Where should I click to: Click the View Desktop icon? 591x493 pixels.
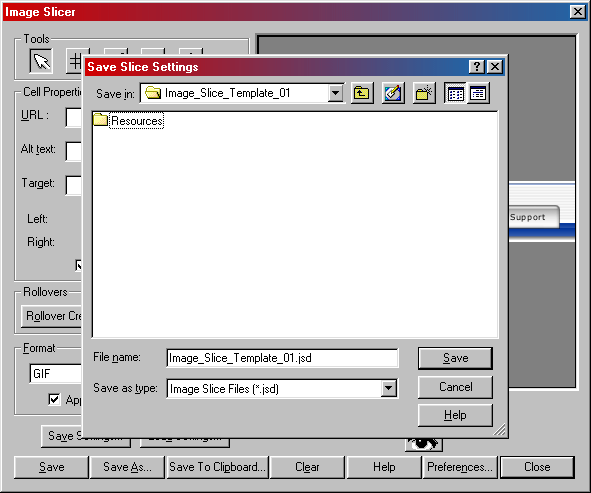click(393, 93)
